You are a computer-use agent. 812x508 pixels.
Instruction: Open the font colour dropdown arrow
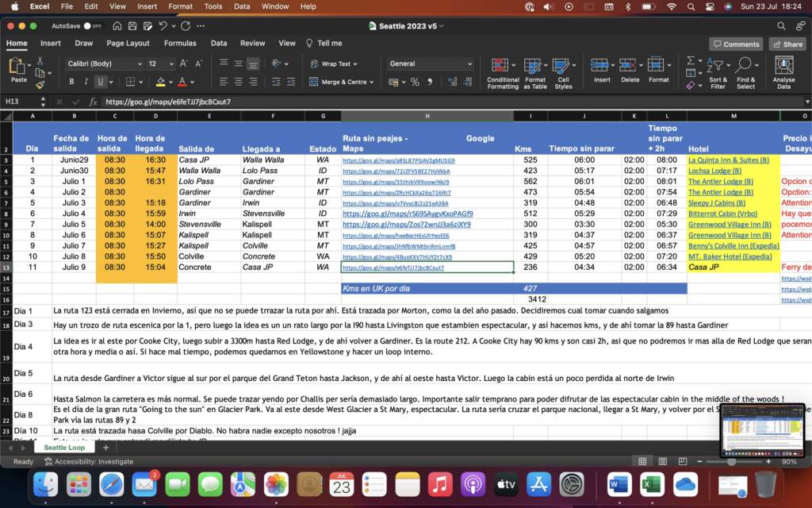click(192, 82)
